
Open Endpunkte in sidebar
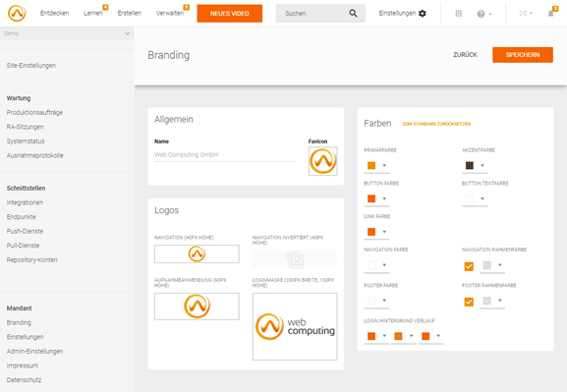(22, 217)
